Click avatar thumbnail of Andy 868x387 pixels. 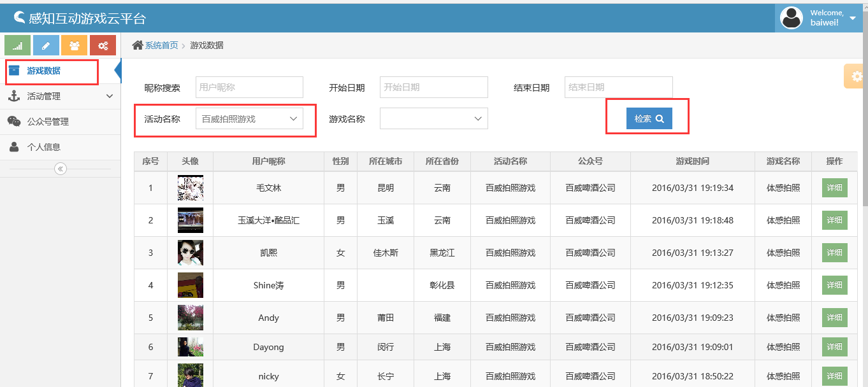click(191, 318)
